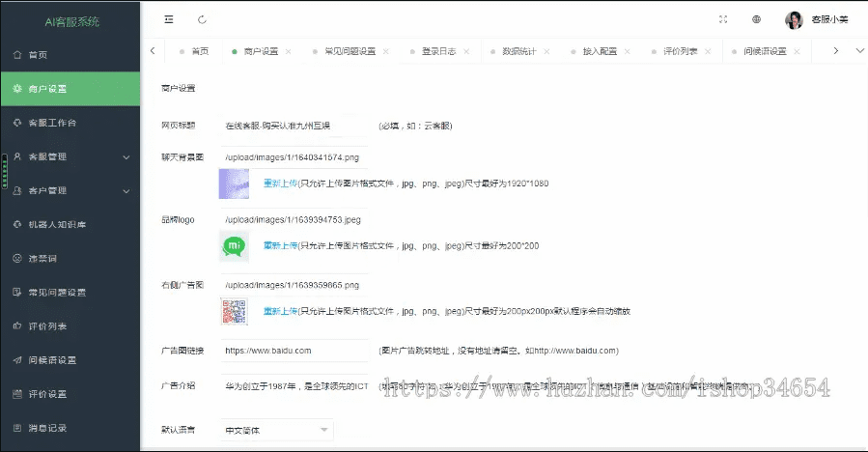The width and height of the screenshot is (868, 452).
Task: Click the globe language icon
Action: click(757, 19)
